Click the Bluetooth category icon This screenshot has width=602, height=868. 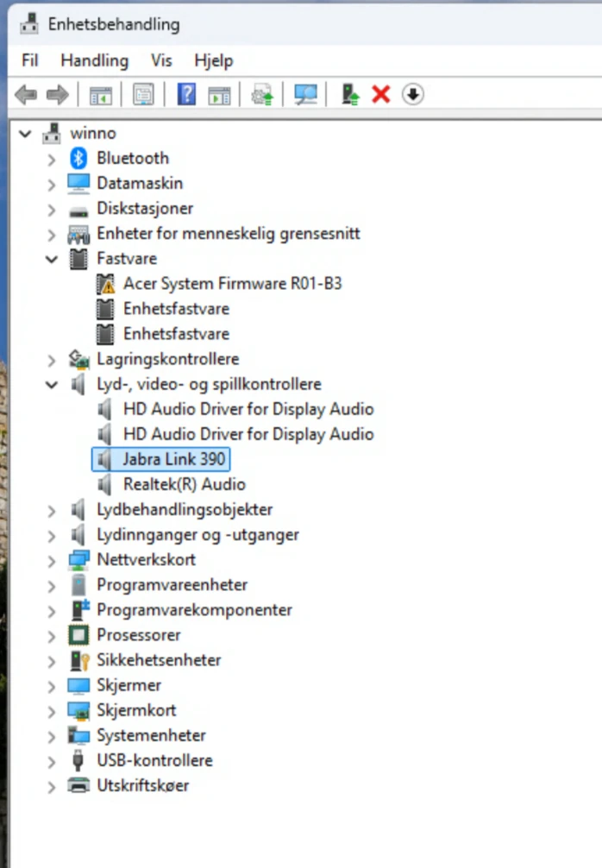tap(78, 158)
